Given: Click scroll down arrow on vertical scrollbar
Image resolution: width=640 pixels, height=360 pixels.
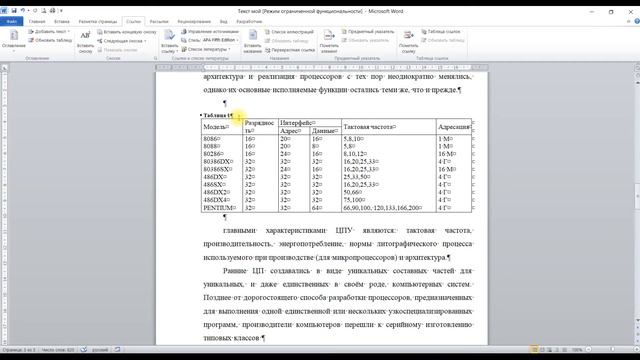Looking at the screenshot, I should pos(637,321).
